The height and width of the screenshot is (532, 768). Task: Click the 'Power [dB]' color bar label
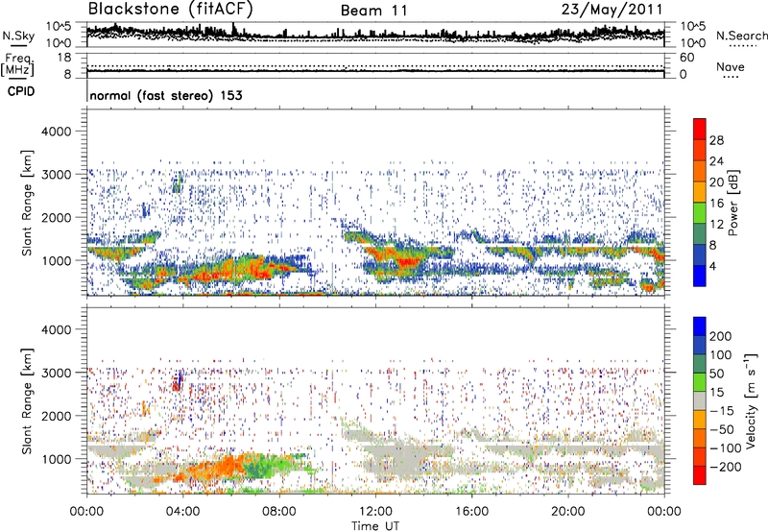pyautogui.click(x=732, y=203)
